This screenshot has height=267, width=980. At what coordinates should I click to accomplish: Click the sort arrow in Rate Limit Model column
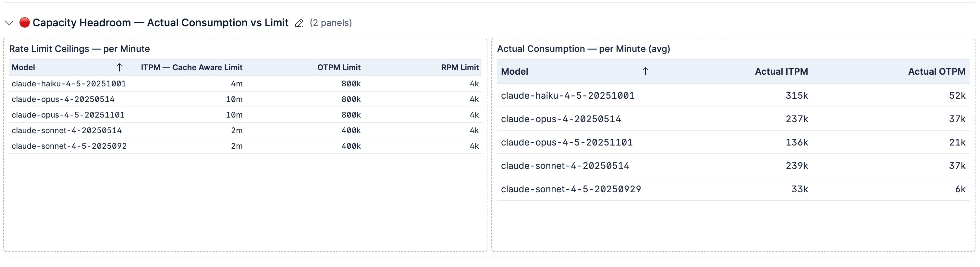119,68
